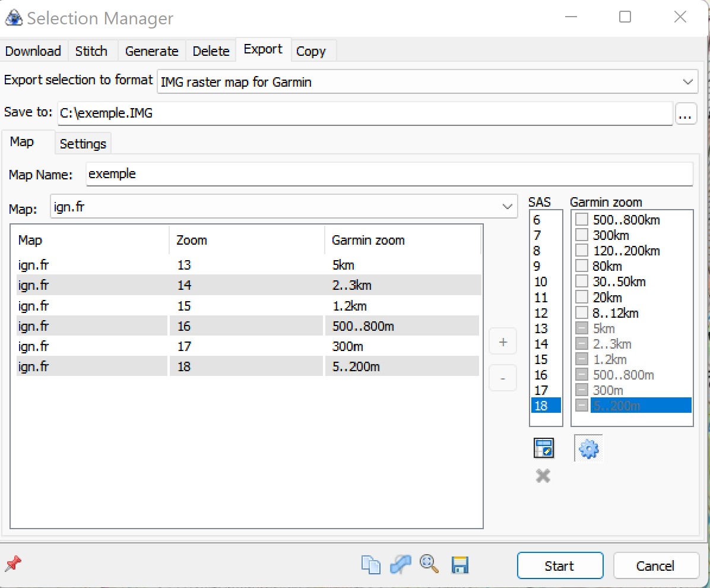
Task: Check the 80km Garmin zoom box
Action: pos(581,266)
